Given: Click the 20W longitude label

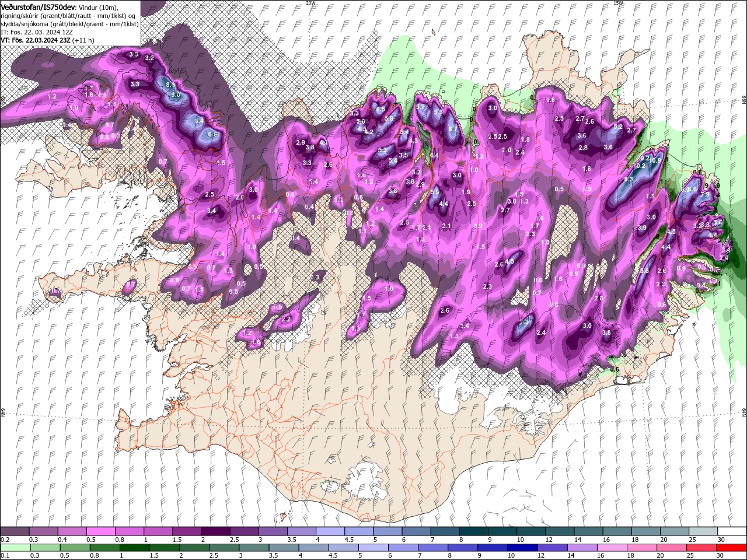Looking at the screenshot, I should [310, 3].
